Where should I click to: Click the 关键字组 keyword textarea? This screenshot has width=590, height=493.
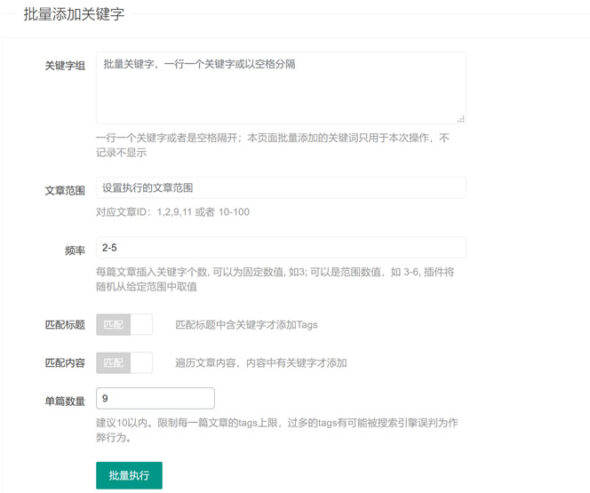point(281,88)
